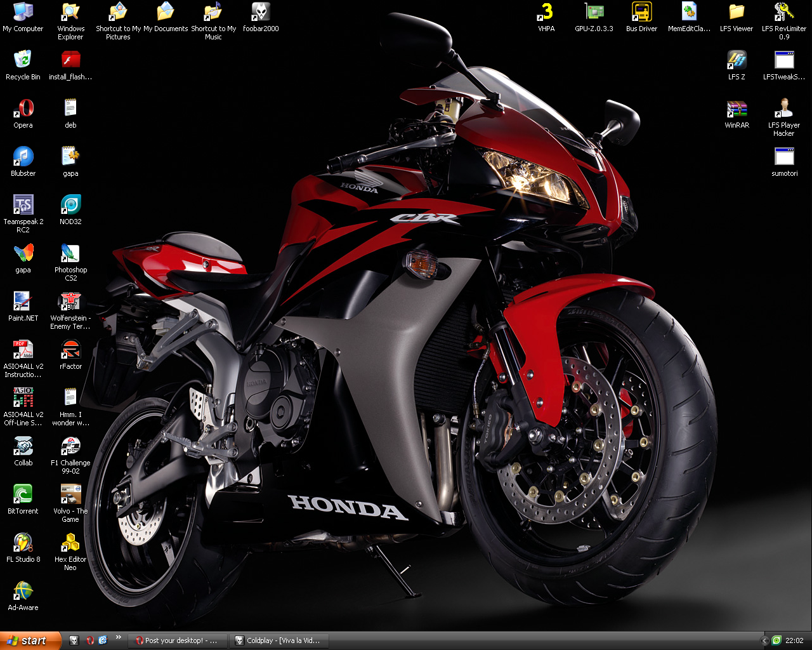The width and height of the screenshot is (812, 650).
Task: Select the foobar2000 desktop shortcut
Action: [x=261, y=18]
